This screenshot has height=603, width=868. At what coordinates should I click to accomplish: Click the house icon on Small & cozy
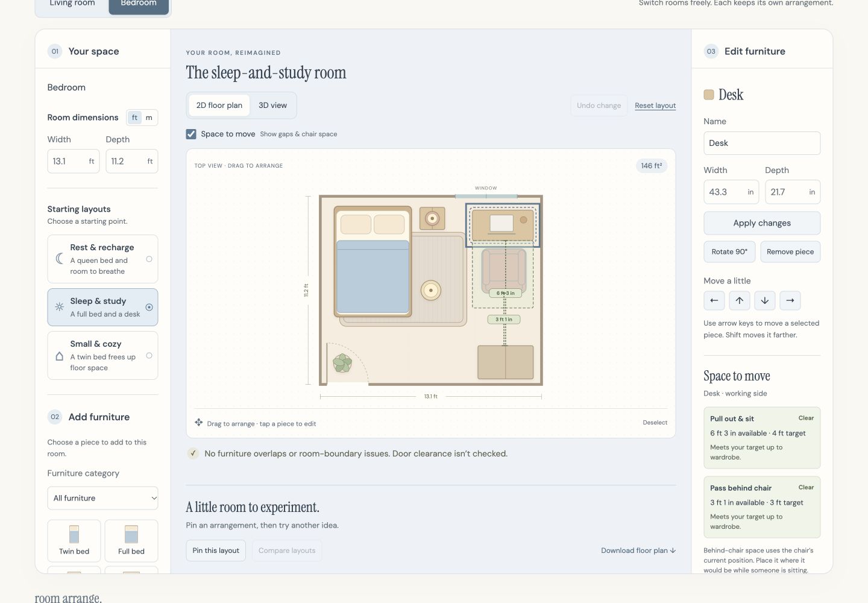(60, 356)
